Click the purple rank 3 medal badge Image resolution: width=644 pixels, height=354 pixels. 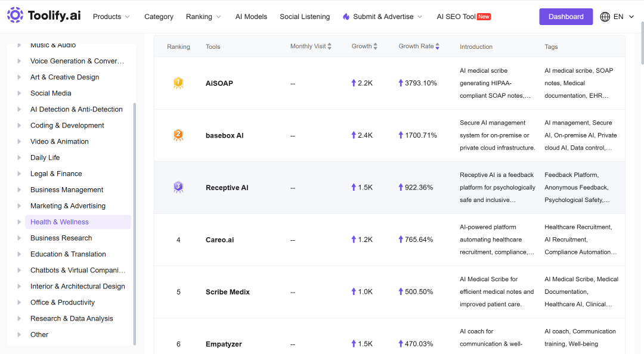pos(178,187)
